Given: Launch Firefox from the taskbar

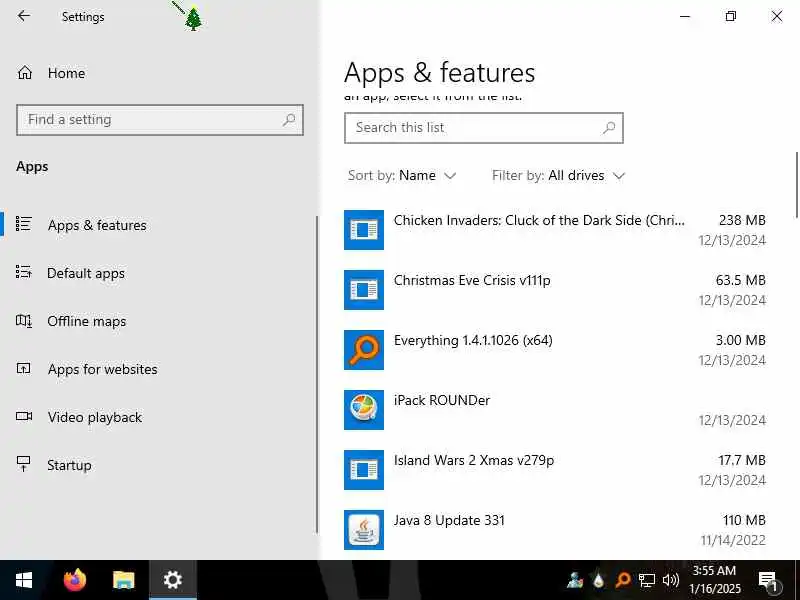Looking at the screenshot, I should pos(74,580).
